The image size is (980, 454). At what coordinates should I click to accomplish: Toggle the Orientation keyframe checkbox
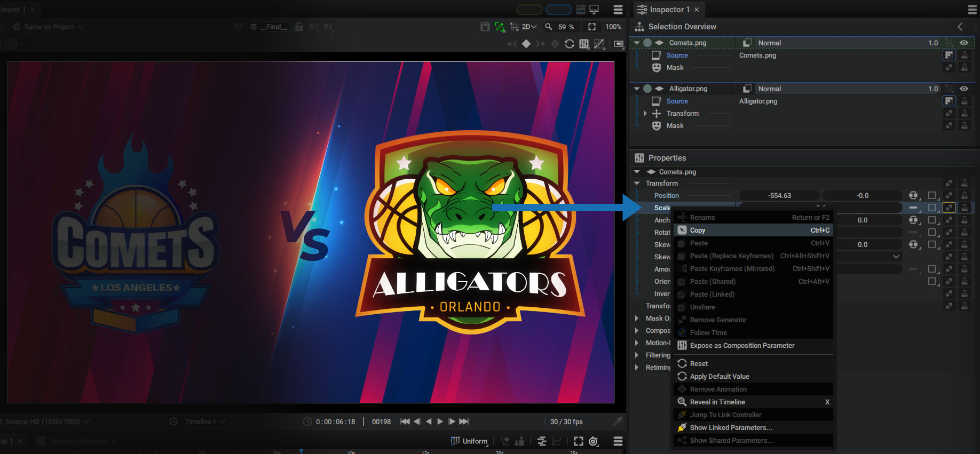(932, 281)
